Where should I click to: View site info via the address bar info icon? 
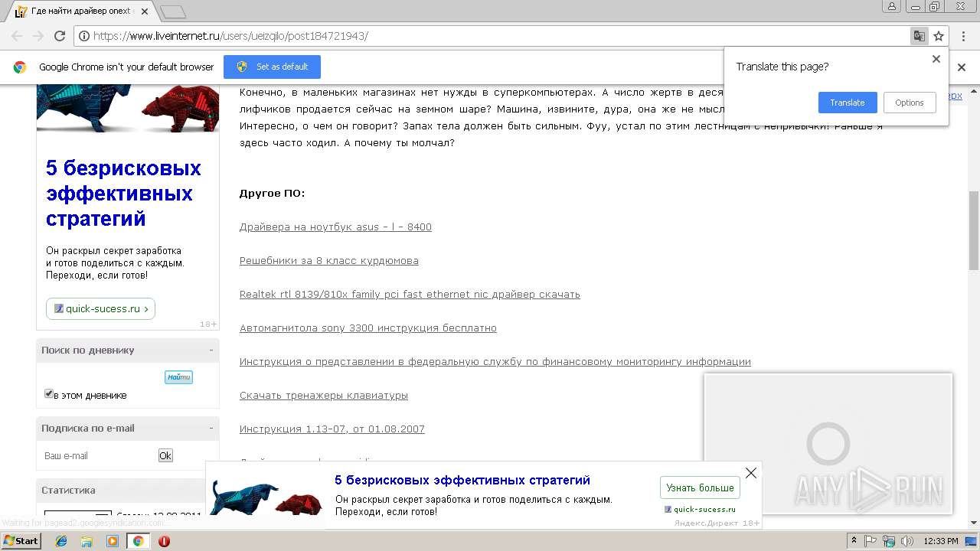tap(84, 36)
